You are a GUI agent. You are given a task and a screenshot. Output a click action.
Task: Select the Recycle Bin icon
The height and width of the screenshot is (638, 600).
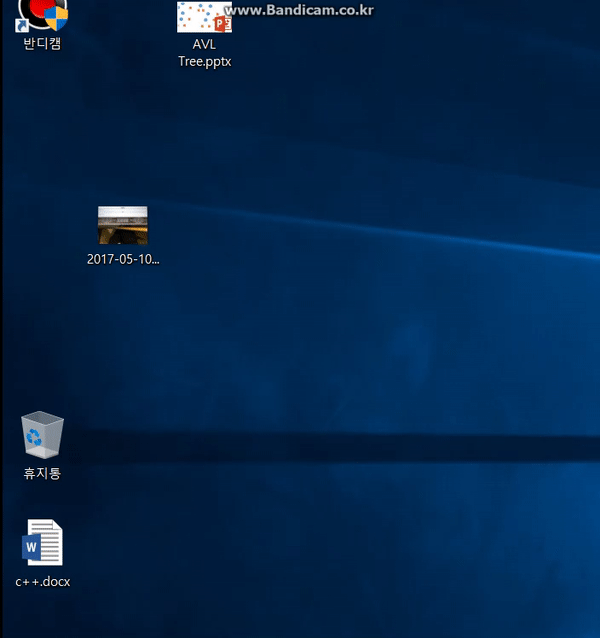42,436
